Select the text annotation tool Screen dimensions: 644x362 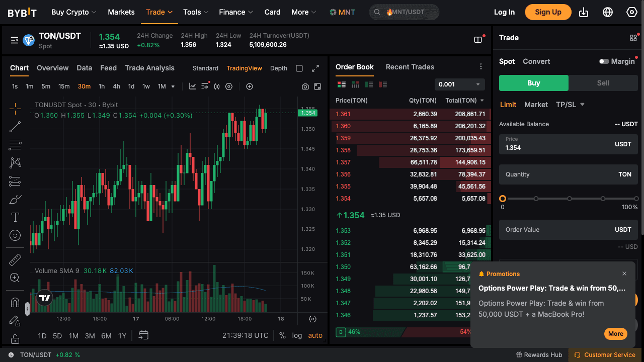tap(15, 217)
